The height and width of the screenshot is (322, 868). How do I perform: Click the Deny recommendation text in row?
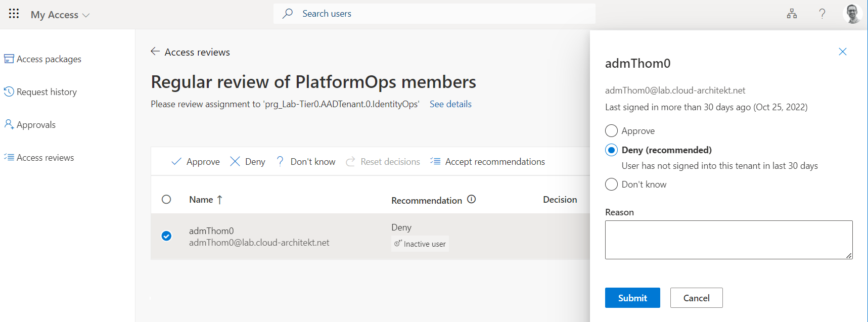[x=401, y=227]
